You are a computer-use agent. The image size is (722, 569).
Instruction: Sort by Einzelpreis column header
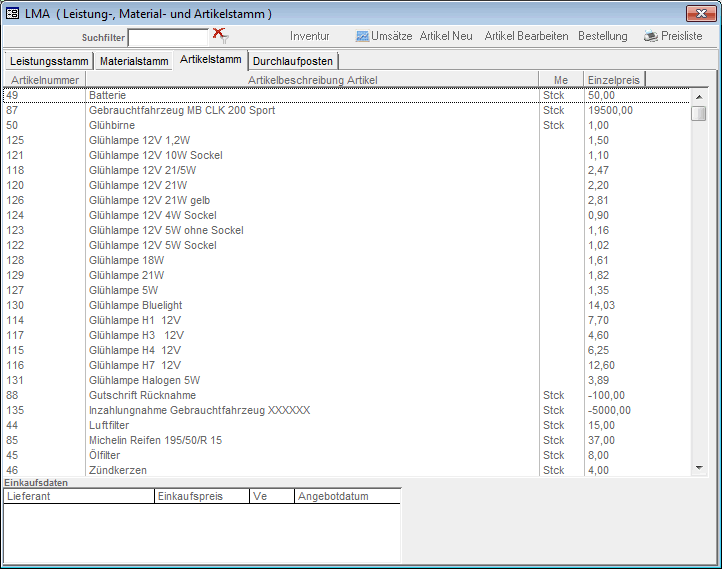pyautogui.click(x=614, y=79)
